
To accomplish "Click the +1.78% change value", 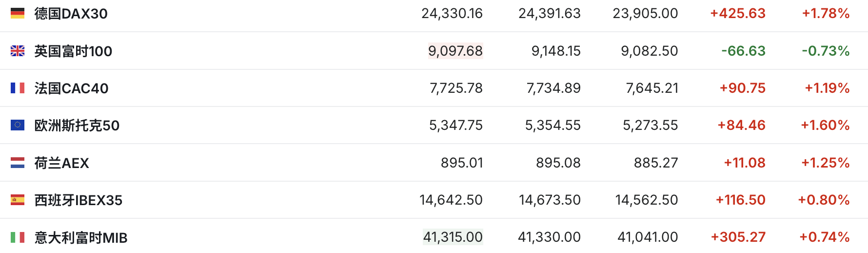I will click(826, 13).
